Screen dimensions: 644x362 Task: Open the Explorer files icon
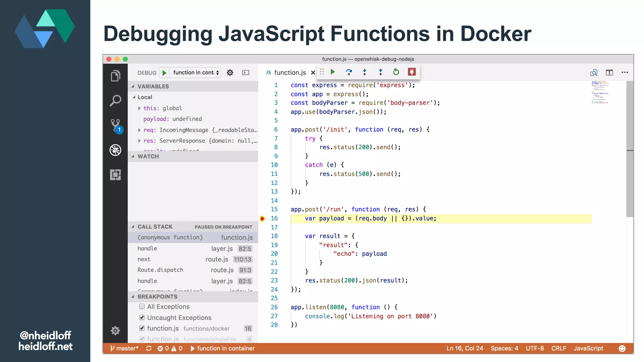[x=115, y=76]
